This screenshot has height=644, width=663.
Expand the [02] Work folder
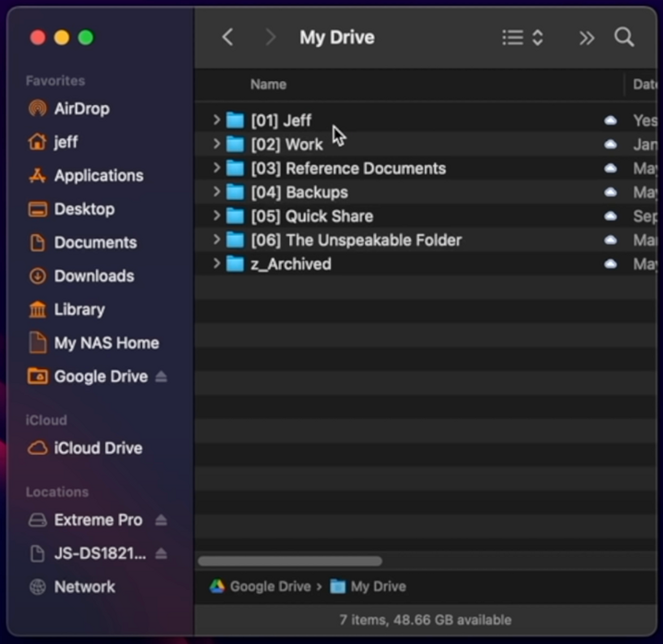(x=216, y=144)
